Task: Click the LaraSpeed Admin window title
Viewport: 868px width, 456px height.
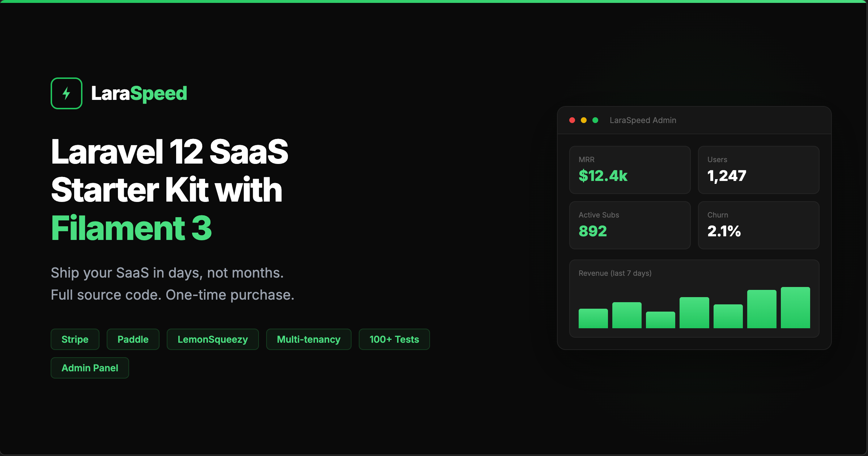Action: [643, 120]
